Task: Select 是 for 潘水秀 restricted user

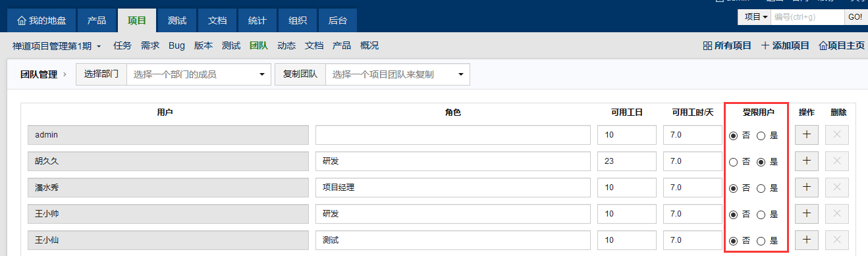Action: point(761,188)
